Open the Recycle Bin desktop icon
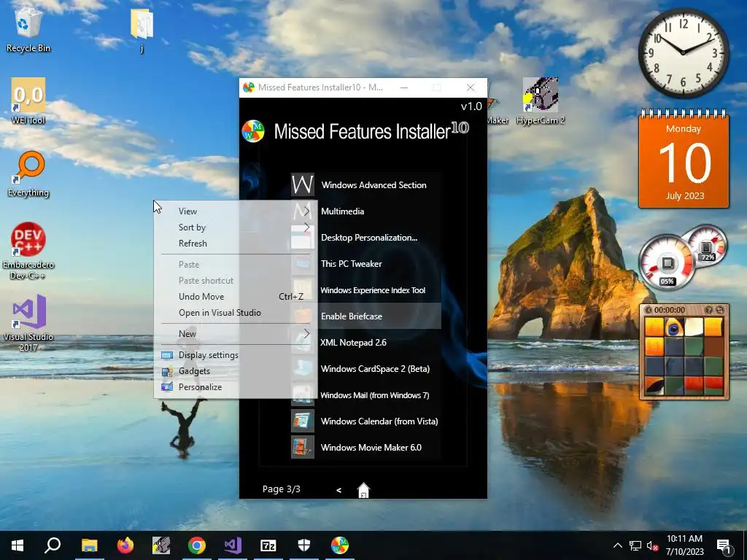747x560 pixels. 28,29
